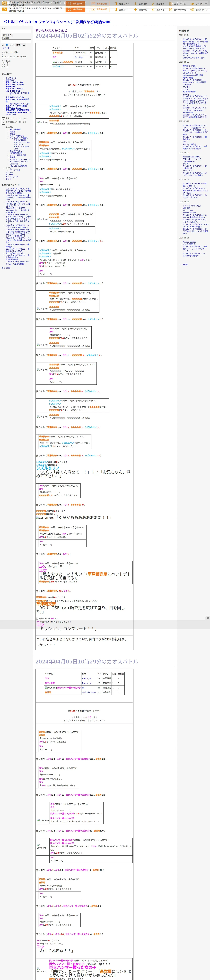210x980 pixels.
Task: Click the 検索する button beside the or radio
Action: coord(20,45)
